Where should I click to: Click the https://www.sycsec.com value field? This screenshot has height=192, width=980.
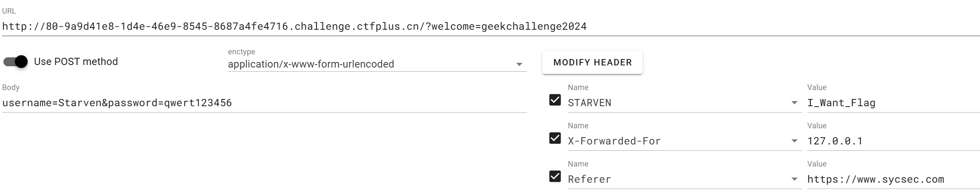pyautogui.click(x=893, y=179)
